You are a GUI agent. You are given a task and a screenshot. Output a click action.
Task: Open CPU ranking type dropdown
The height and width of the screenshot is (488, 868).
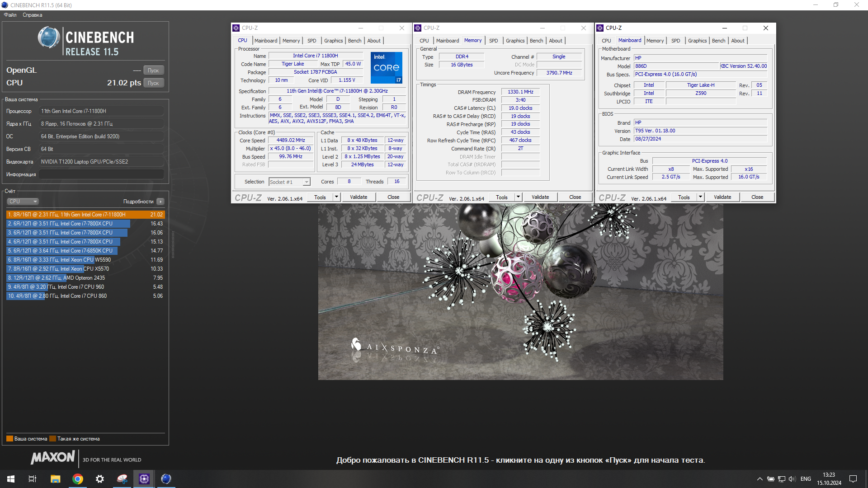pyautogui.click(x=23, y=202)
